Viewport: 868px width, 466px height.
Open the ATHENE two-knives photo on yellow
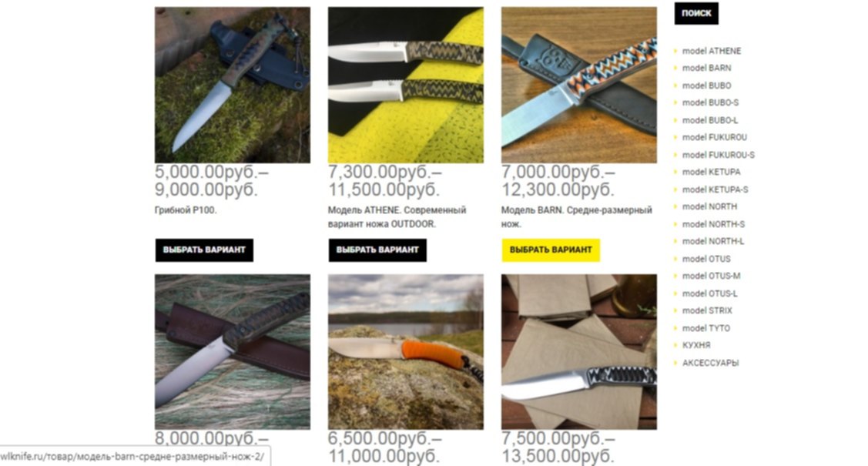[406, 85]
